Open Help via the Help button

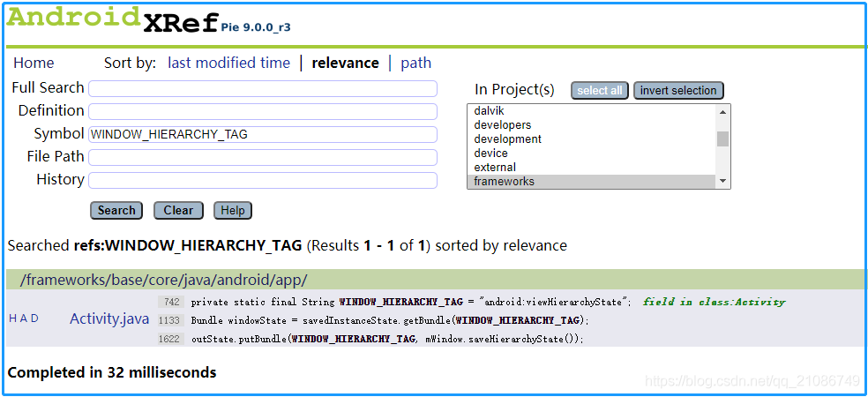coord(233,210)
